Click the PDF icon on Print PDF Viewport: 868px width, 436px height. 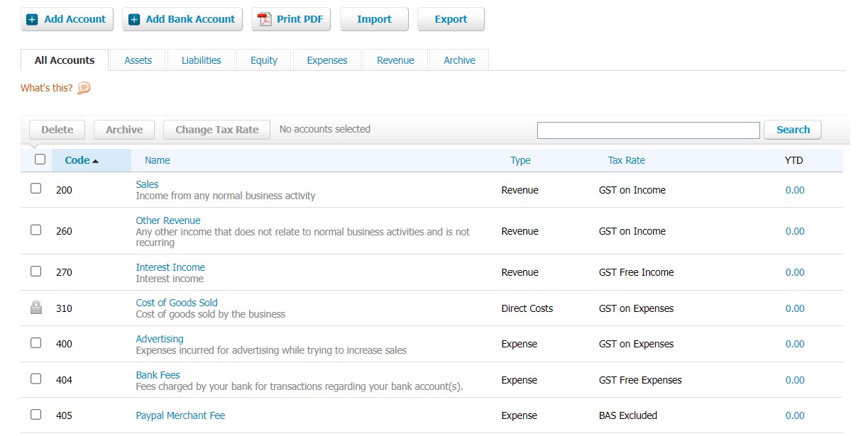click(265, 20)
